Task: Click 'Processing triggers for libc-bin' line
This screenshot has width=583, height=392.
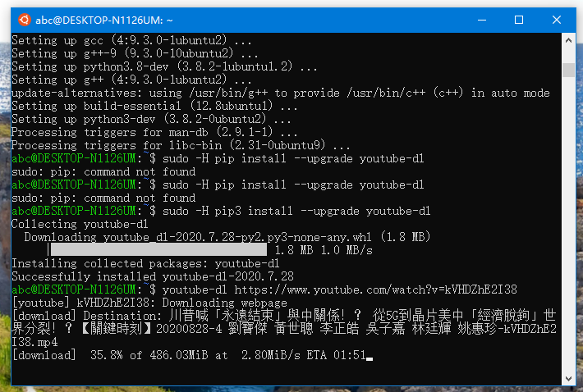Action: (x=181, y=145)
